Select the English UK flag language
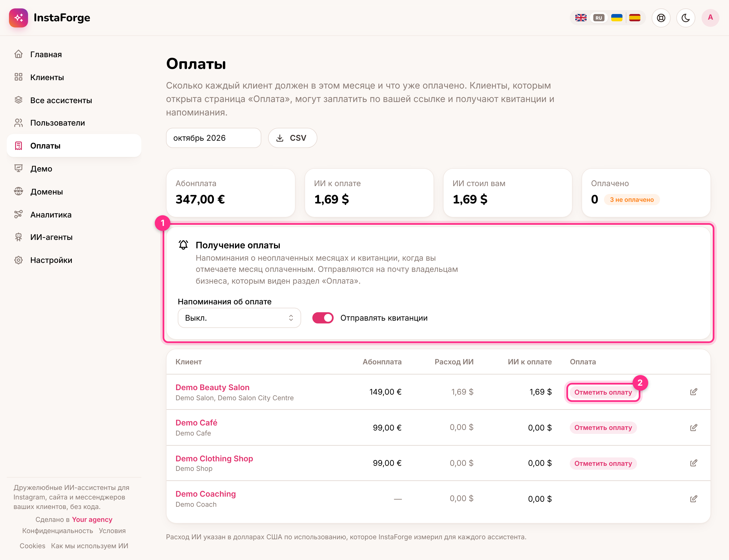 [581, 18]
